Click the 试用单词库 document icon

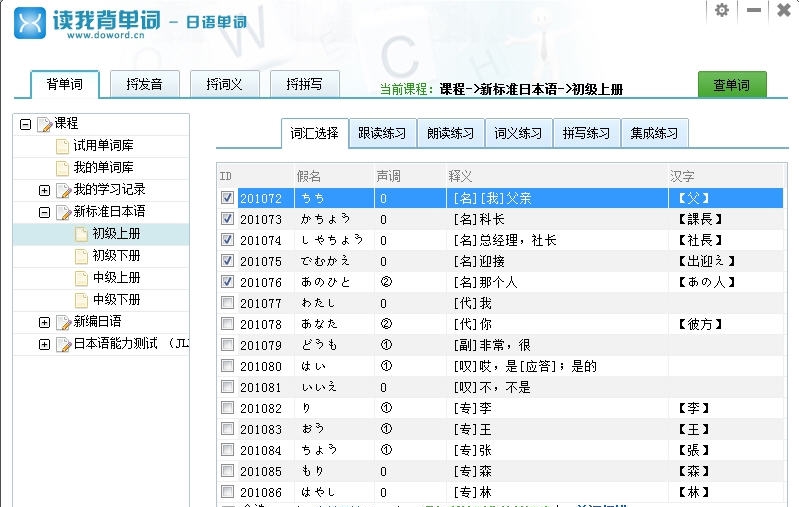pyautogui.click(x=63, y=146)
